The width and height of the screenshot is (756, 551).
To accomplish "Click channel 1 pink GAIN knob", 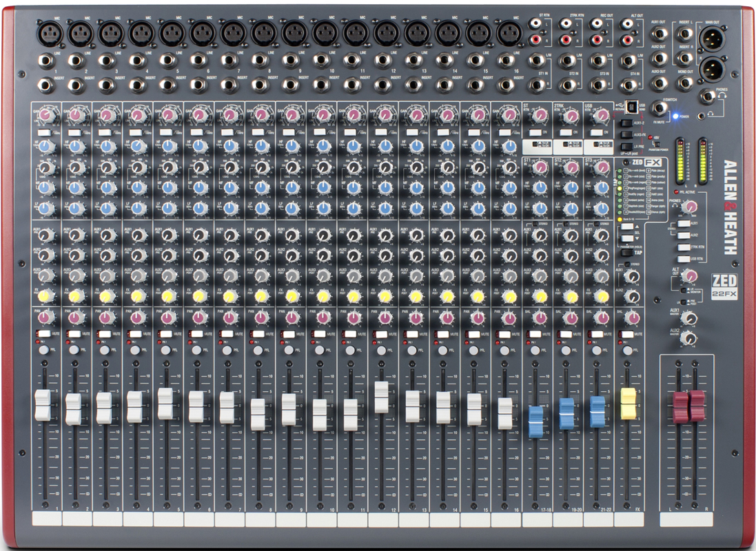I will [x=45, y=114].
